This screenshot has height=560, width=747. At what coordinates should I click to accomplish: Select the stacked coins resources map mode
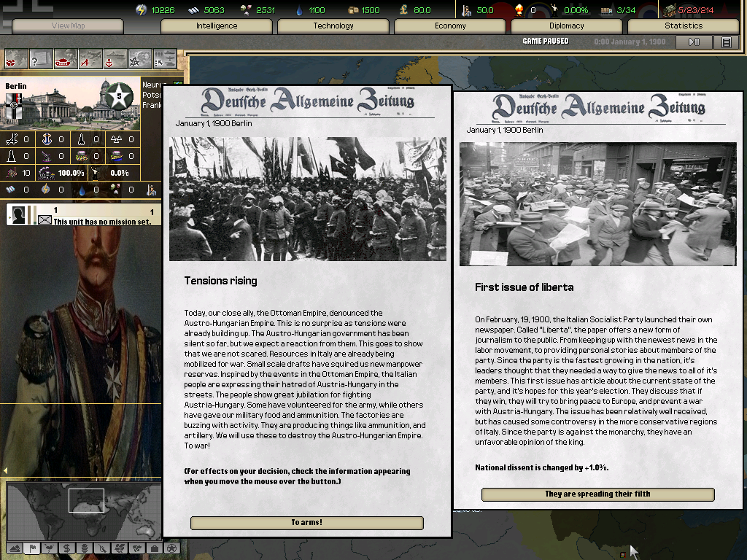(x=85, y=549)
